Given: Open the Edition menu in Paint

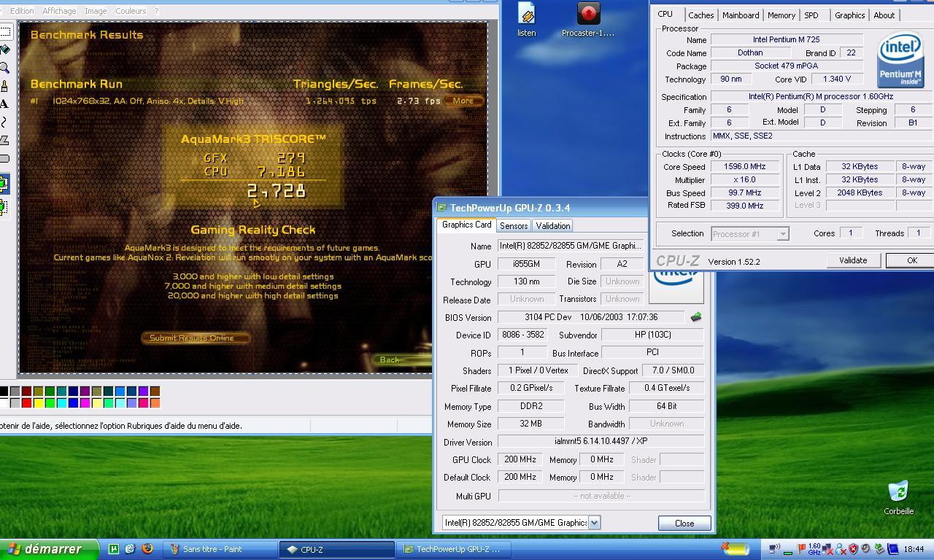Looking at the screenshot, I should (22, 11).
